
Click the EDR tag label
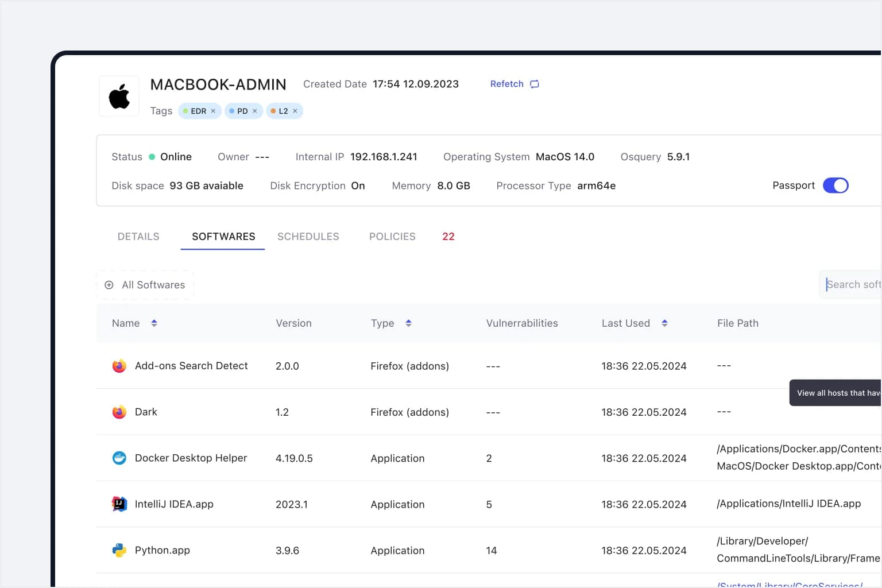(x=198, y=111)
